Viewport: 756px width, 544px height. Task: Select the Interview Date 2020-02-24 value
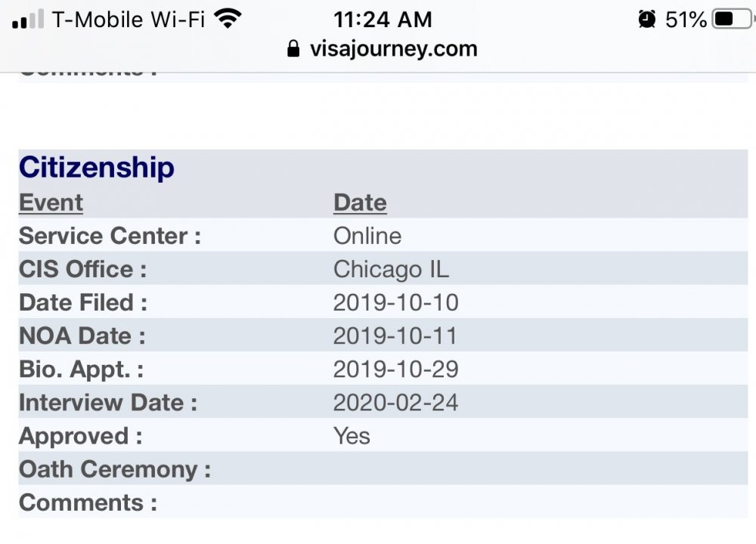[396, 403]
